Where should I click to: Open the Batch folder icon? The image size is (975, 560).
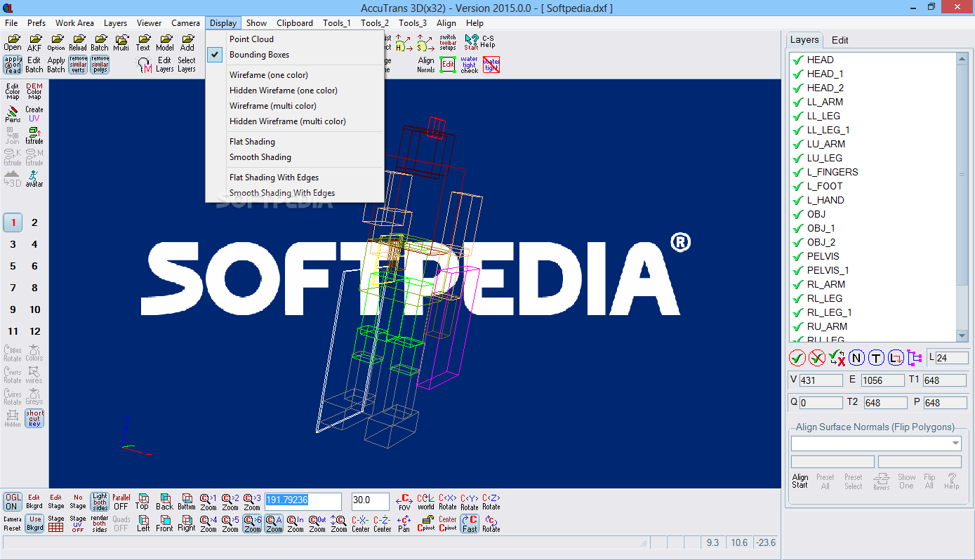100,43
